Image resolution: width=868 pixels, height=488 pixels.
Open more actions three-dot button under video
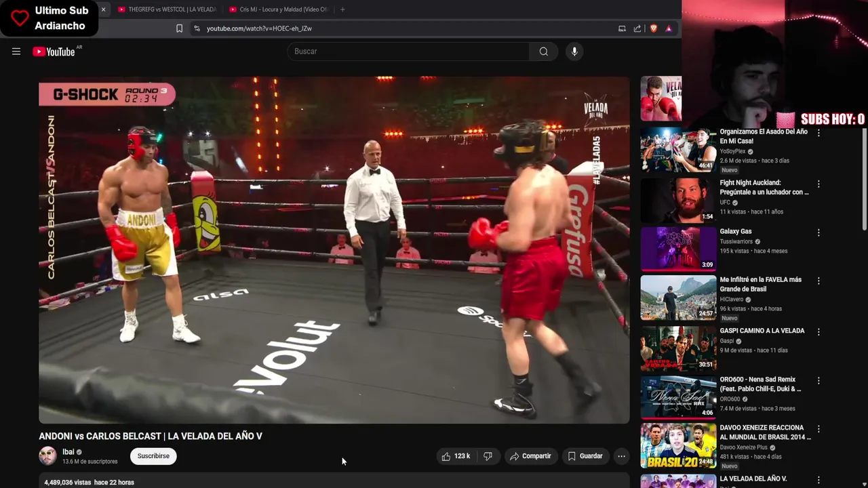621,456
